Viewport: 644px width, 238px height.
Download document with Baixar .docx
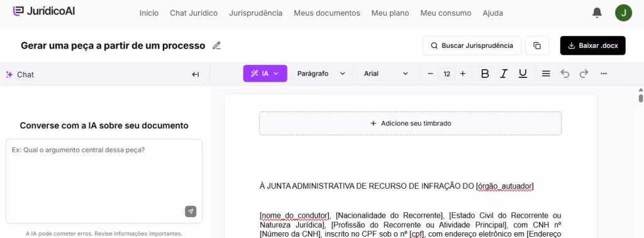pyautogui.click(x=592, y=45)
